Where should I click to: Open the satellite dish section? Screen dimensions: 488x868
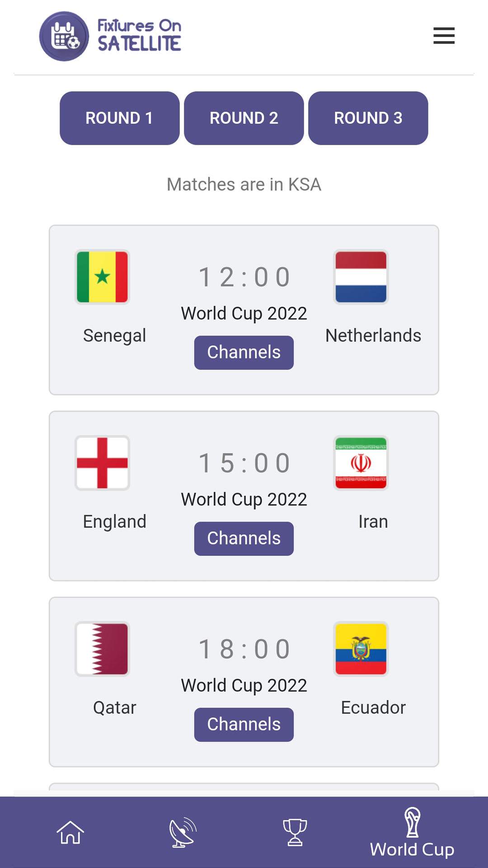[x=183, y=832]
